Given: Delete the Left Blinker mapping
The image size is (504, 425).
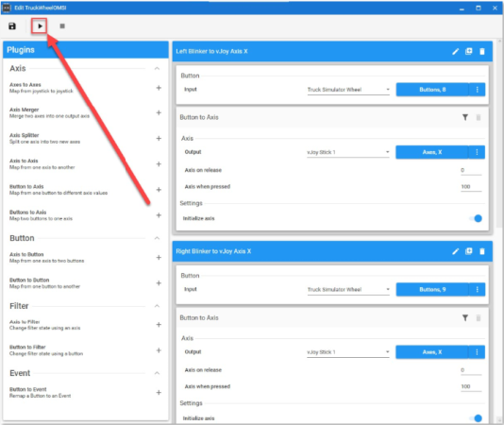Looking at the screenshot, I should [482, 52].
